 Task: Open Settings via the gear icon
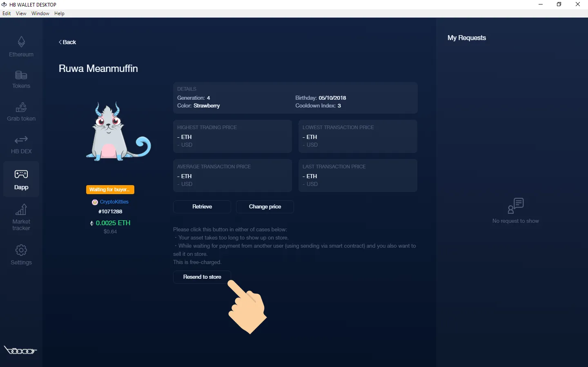click(x=21, y=250)
